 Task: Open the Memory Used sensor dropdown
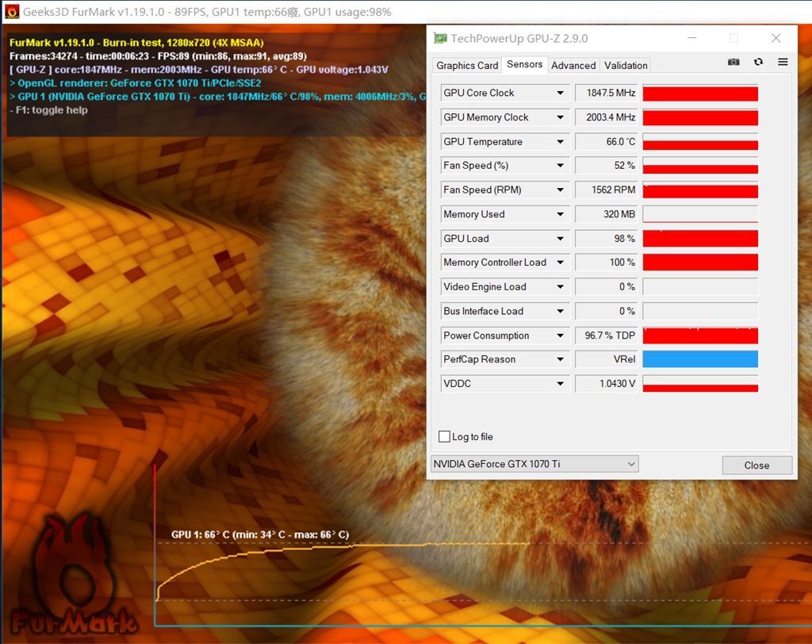(560, 214)
